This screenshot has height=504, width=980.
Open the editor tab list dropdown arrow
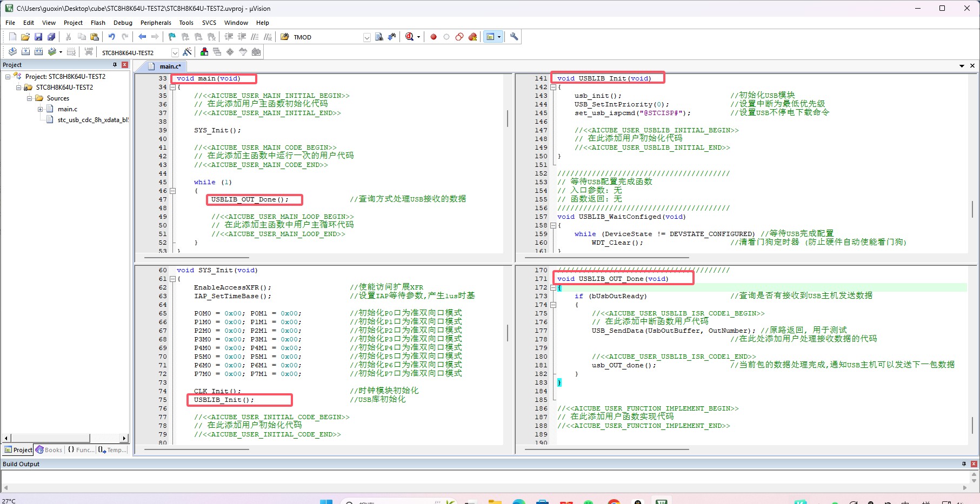(962, 66)
